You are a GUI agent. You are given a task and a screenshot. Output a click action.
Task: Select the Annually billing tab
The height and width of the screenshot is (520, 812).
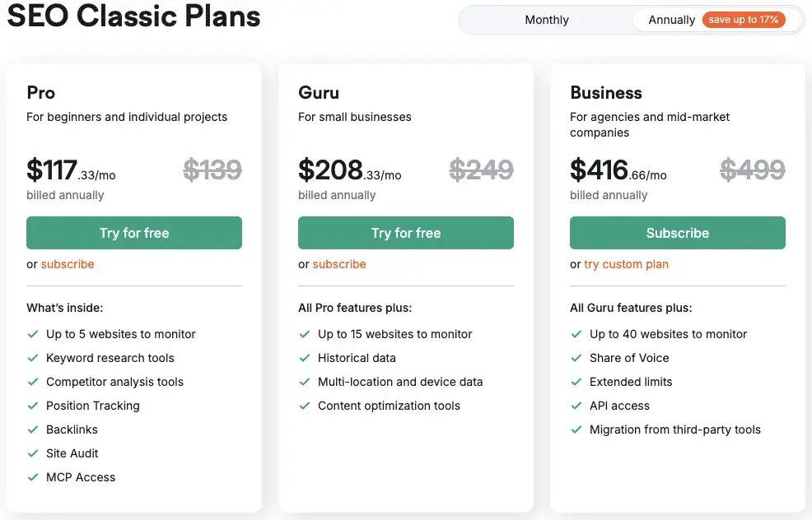(674, 19)
